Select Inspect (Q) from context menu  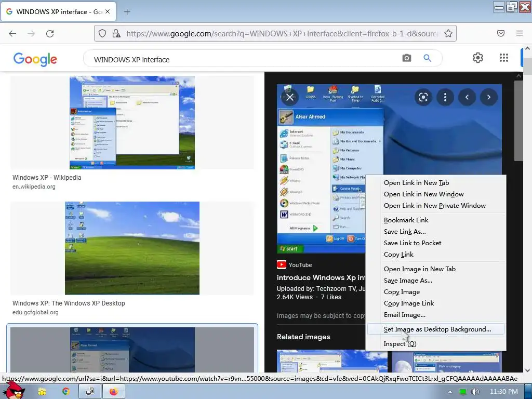(436, 344)
